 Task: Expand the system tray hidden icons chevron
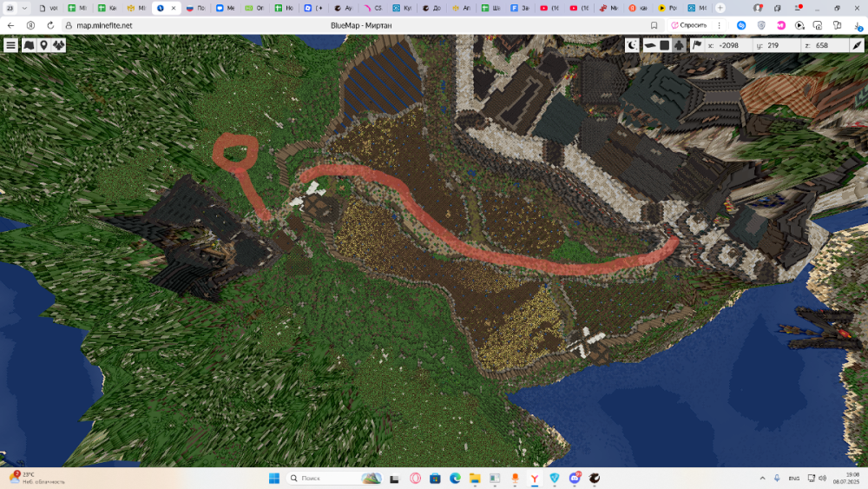pos(762,479)
